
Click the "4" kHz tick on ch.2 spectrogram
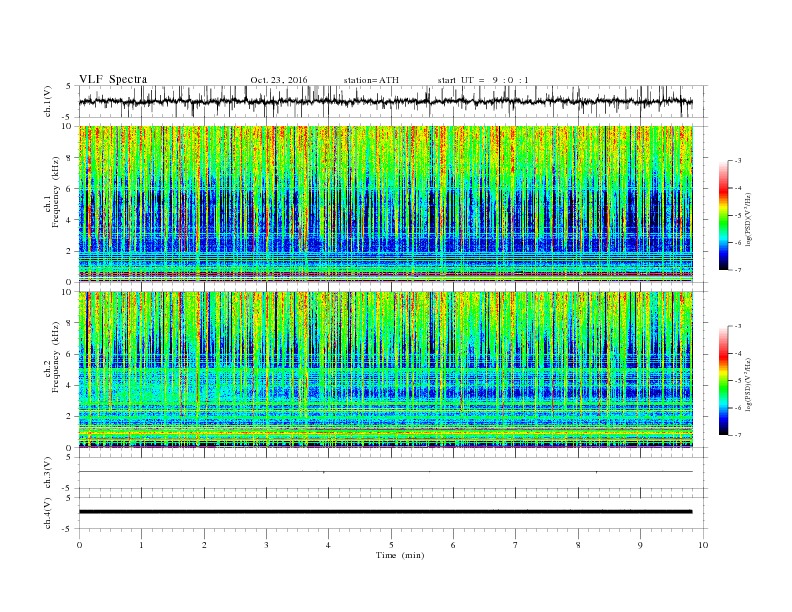70,385
